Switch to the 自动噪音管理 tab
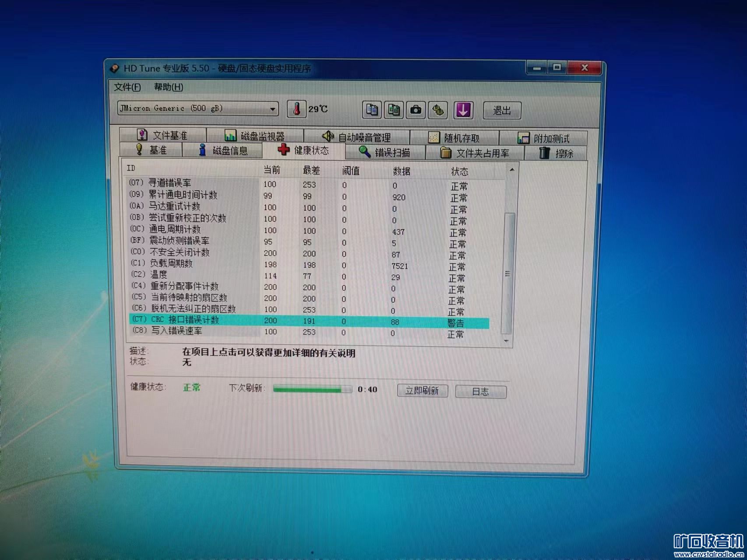Screen dimensions: 747x560 (x=356, y=137)
